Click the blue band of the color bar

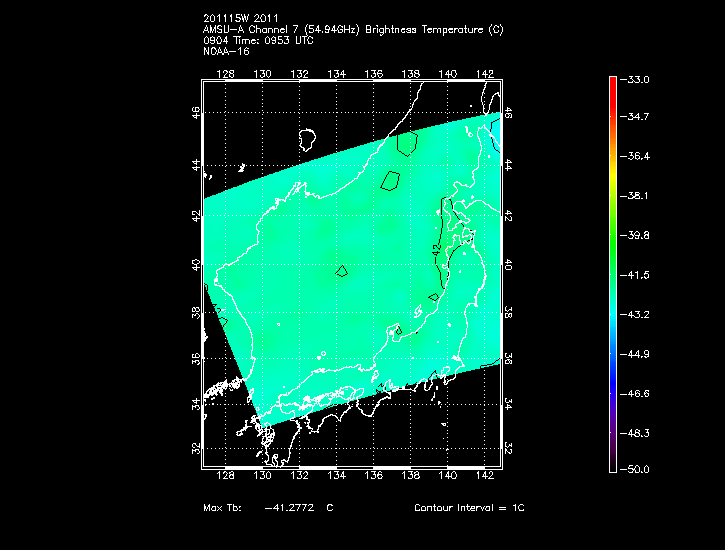pos(613,379)
